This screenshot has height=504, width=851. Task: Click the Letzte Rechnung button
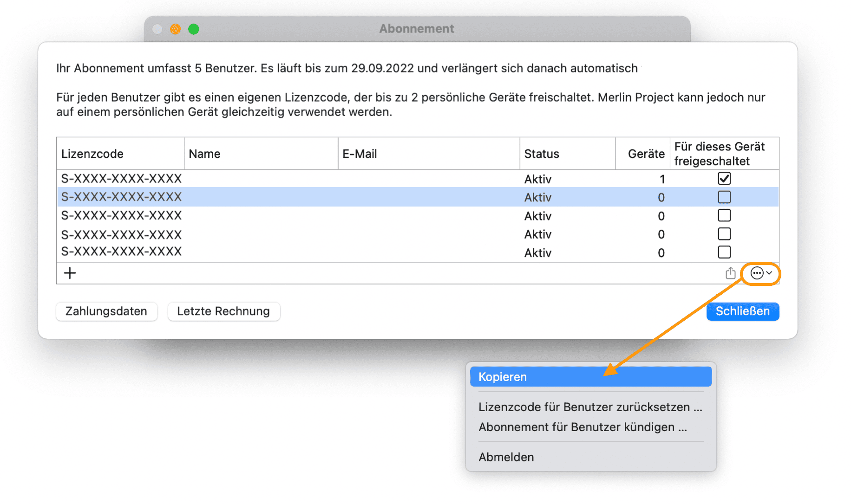click(223, 311)
